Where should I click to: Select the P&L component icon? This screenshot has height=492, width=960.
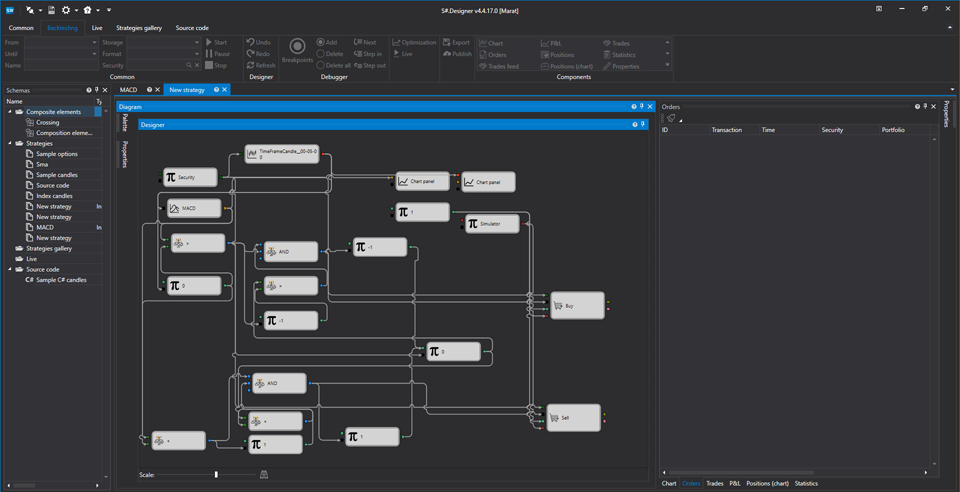click(x=545, y=43)
